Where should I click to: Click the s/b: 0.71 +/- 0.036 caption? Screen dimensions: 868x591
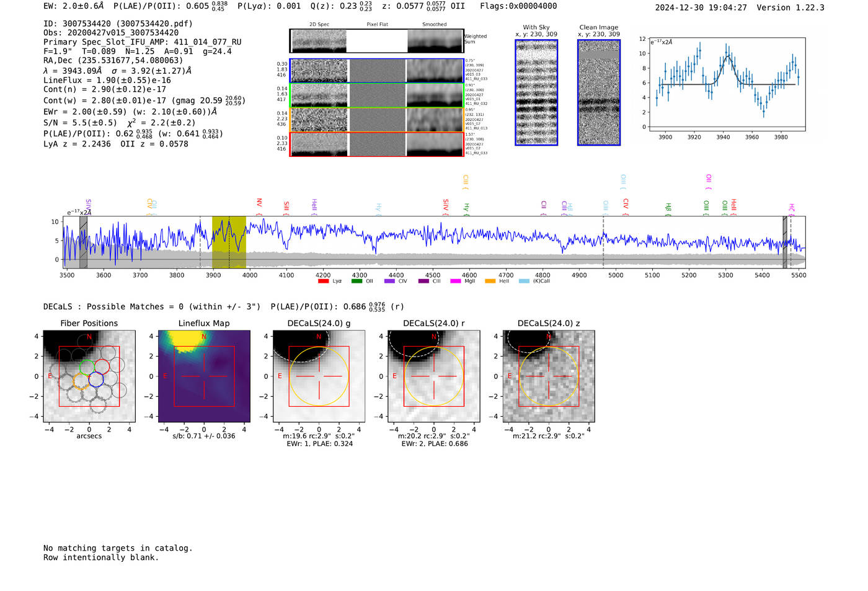click(x=204, y=436)
